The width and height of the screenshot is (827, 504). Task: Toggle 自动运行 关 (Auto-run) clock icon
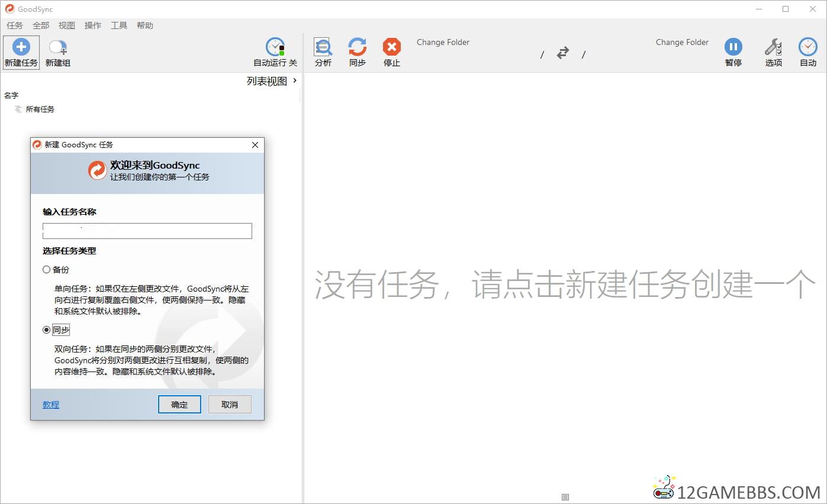pyautogui.click(x=275, y=47)
